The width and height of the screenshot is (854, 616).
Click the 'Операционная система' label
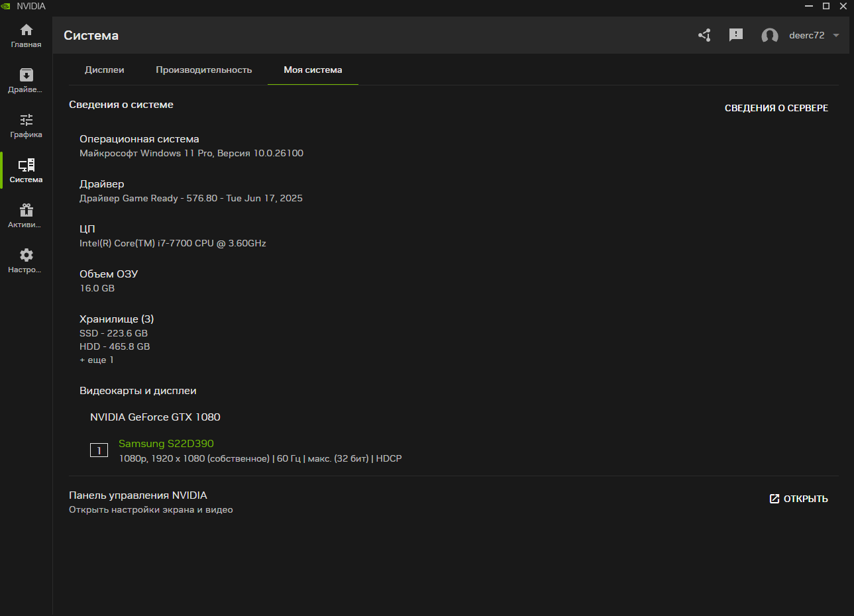(x=139, y=139)
